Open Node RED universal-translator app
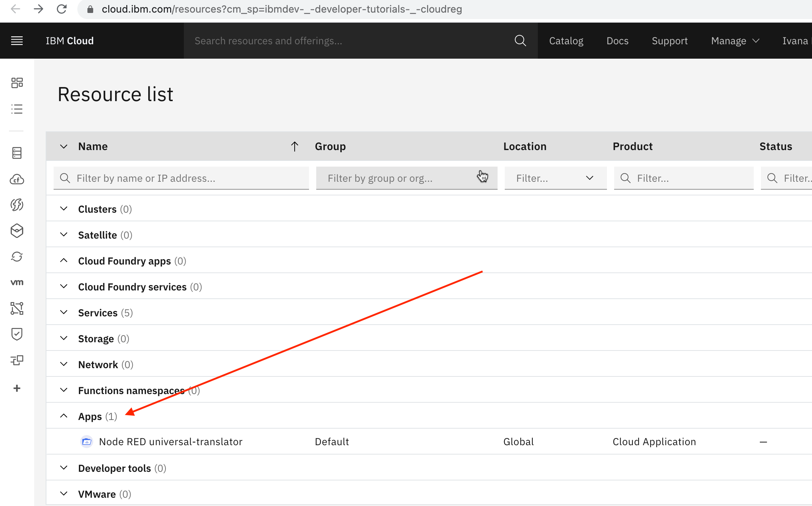The image size is (812, 506). tap(171, 442)
